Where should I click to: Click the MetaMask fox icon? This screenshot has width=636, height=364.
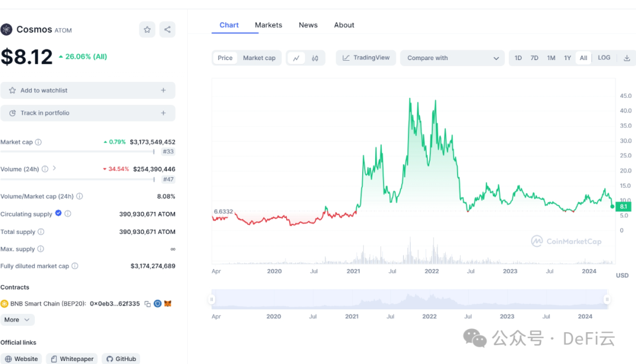[x=168, y=304]
